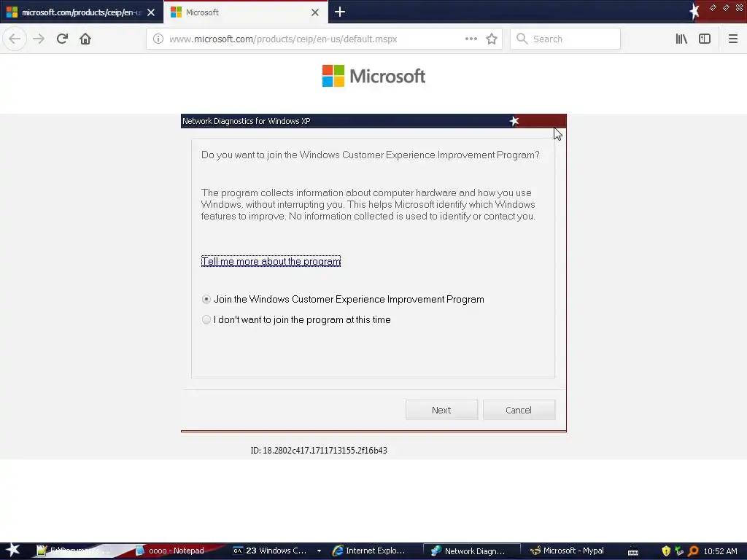This screenshot has width=747, height=560.
Task: Close the browser window
Action: click(x=739, y=7)
